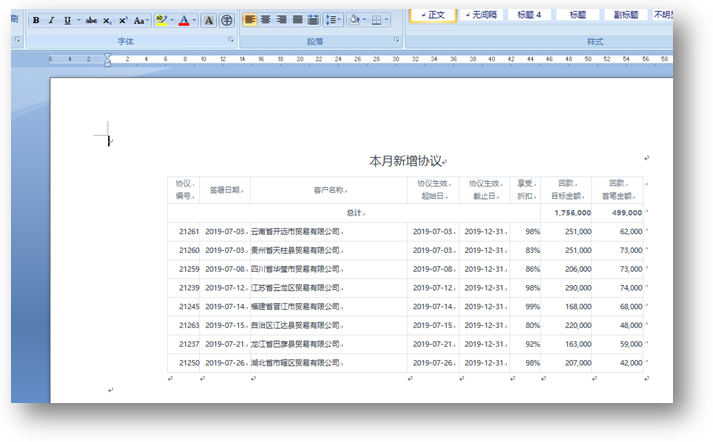713x442 pixels.
Task: Open the 字体 dialog launcher
Action: pos(231,41)
